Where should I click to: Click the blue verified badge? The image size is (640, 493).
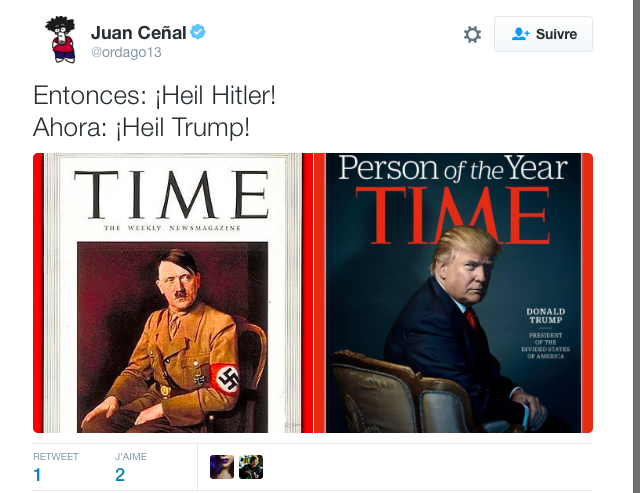tap(199, 32)
